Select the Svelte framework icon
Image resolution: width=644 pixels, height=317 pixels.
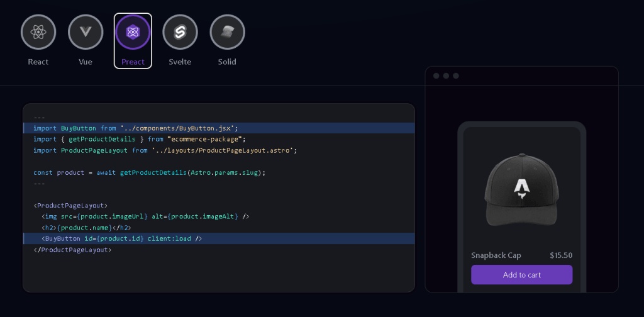point(180,31)
